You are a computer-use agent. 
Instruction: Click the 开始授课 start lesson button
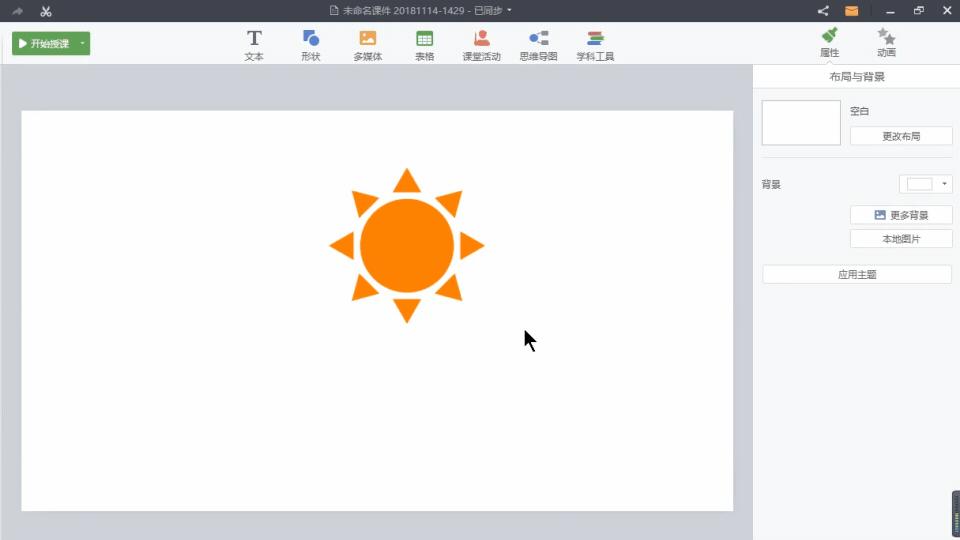pyautogui.click(x=43, y=44)
